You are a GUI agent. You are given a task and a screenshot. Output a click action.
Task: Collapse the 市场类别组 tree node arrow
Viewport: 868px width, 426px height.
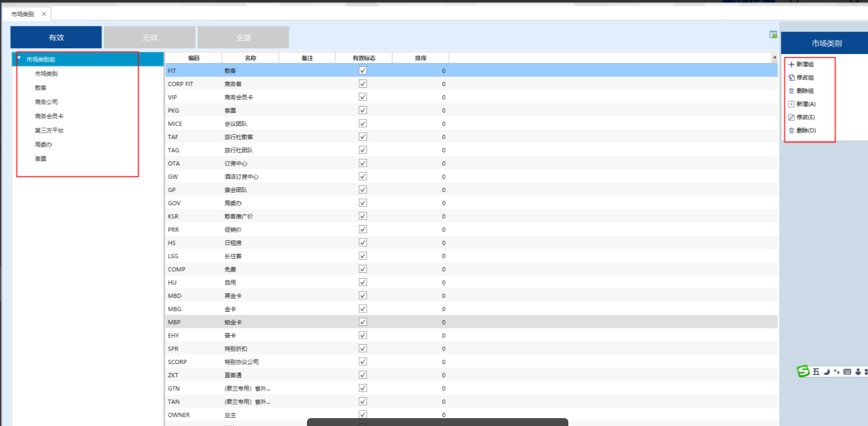coord(19,59)
